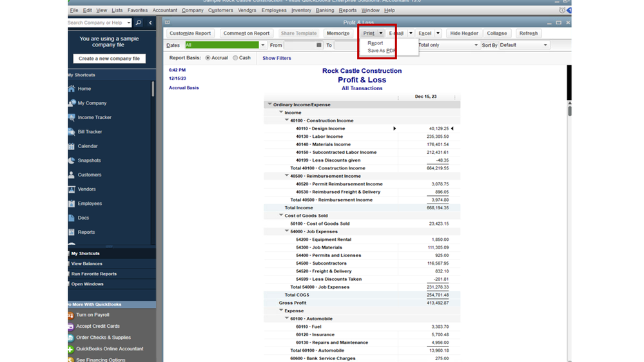Open the E-mail dropdown arrow

(x=411, y=33)
